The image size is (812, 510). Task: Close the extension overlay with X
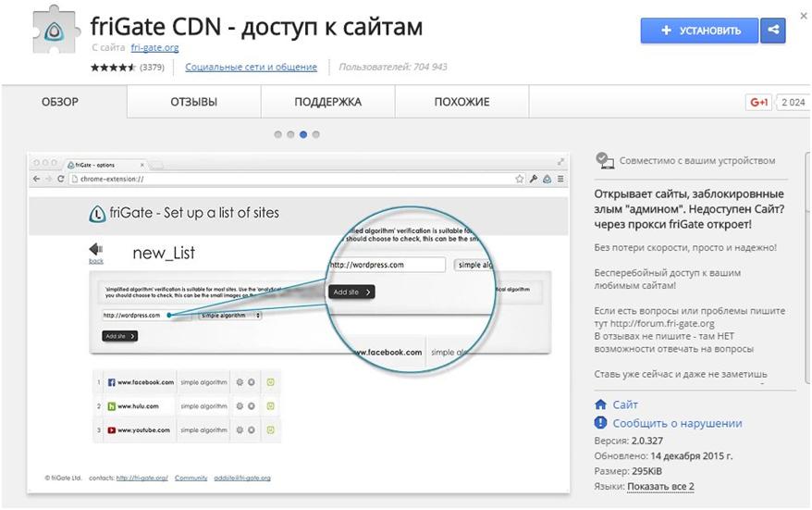tap(804, 16)
